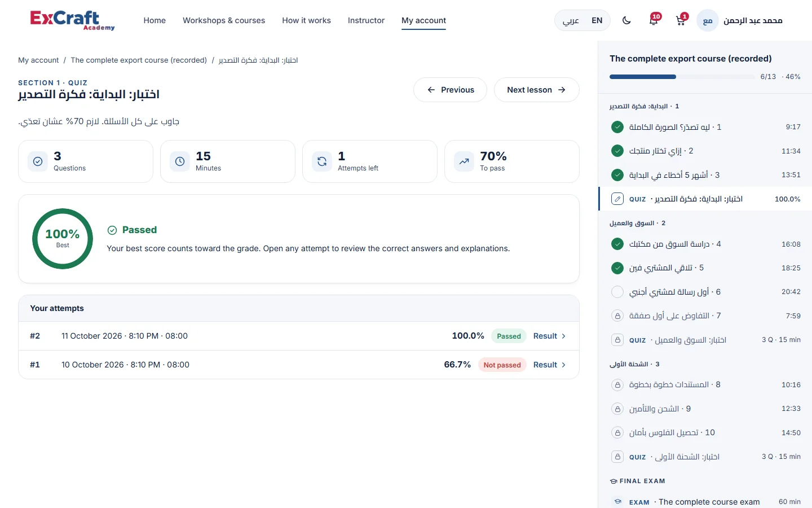This screenshot has height=508, width=812.
Task: Go to the Previous lesson
Action: (450, 90)
